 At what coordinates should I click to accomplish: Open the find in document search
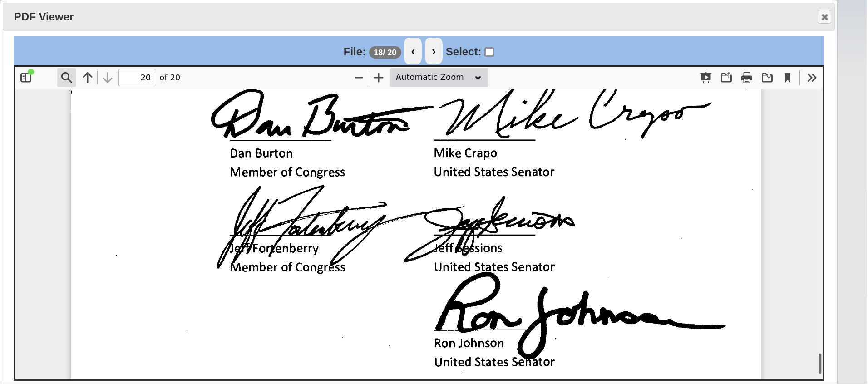(x=67, y=78)
